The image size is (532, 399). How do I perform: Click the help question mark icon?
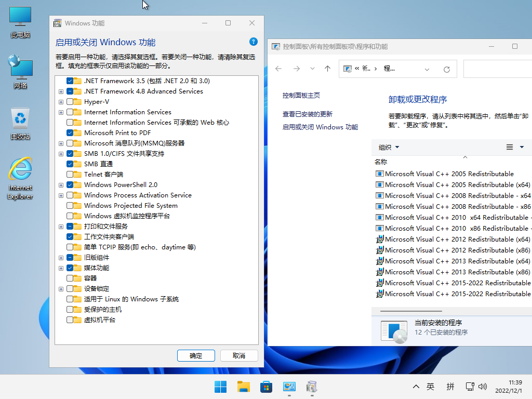(254, 42)
